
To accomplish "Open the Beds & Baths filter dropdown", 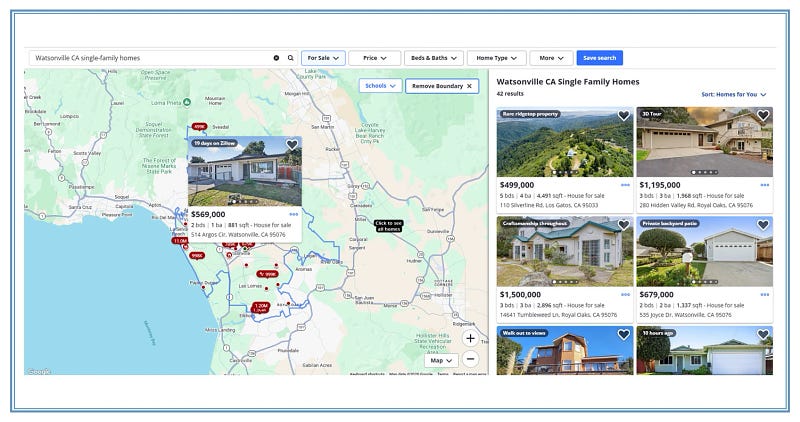I will pyautogui.click(x=434, y=58).
